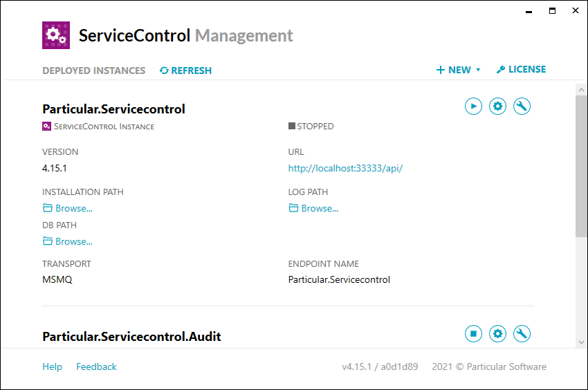Open the localhost:33333 API URL link
This screenshot has height=390, width=588.
345,168
